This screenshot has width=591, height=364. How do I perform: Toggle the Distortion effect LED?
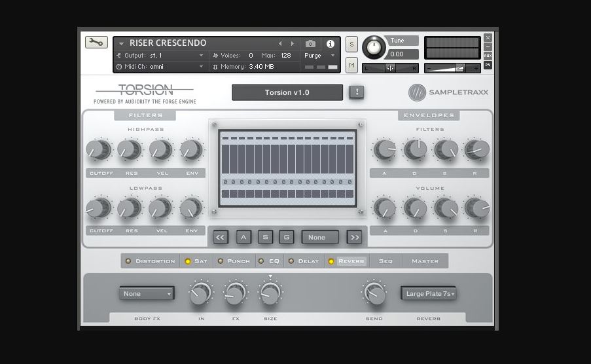pyautogui.click(x=128, y=261)
